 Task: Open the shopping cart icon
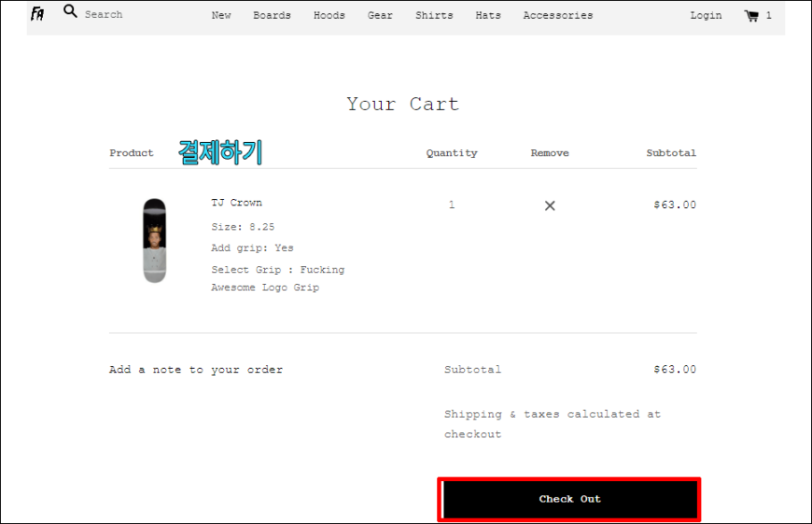tap(751, 16)
